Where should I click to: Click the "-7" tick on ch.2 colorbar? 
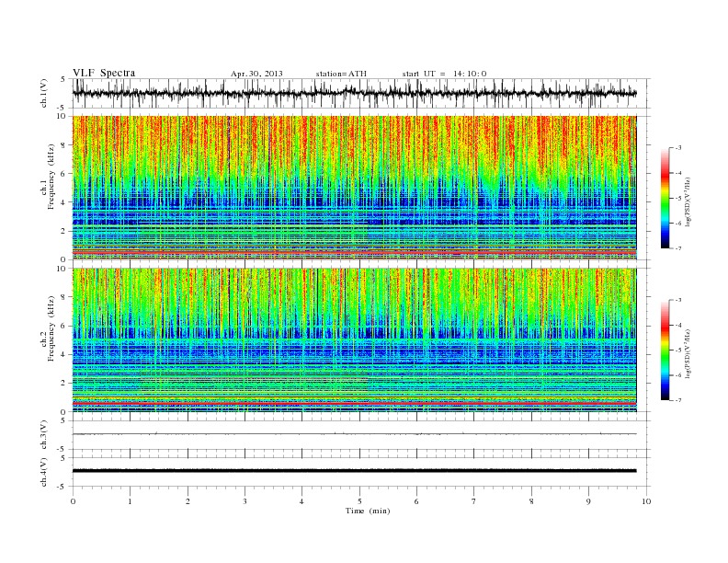(677, 400)
